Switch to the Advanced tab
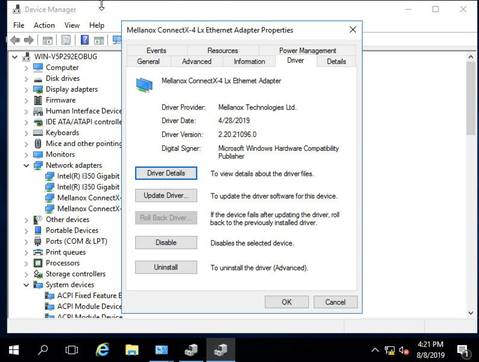Screen dimensions: 479x362 [197, 61]
